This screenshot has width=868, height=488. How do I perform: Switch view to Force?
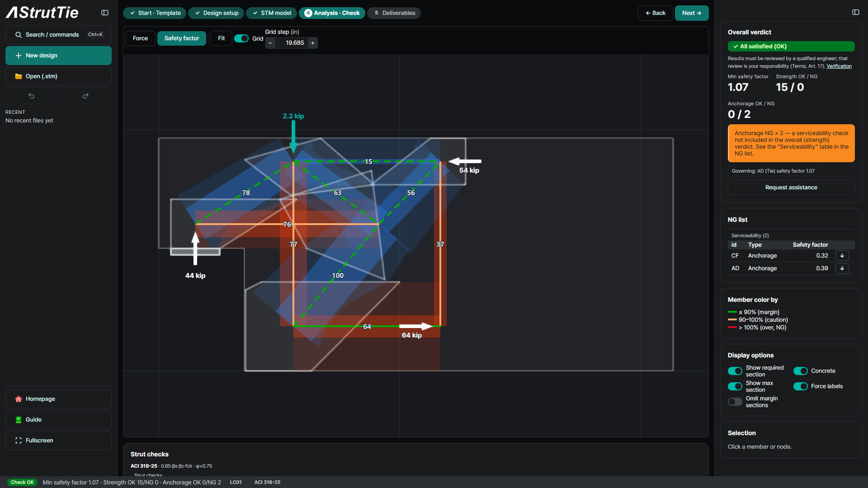[140, 38]
